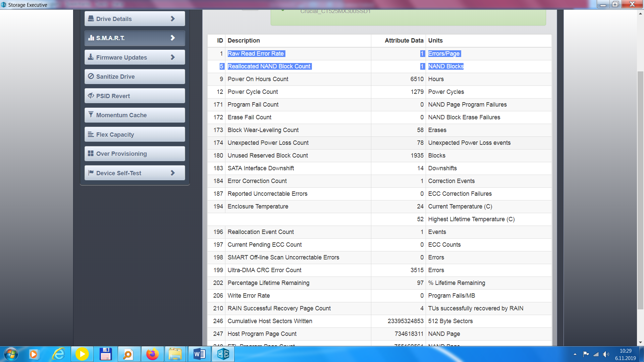Click the scrollbar down arrow
Image resolution: width=644 pixels, height=362 pixels.
pos(640,343)
